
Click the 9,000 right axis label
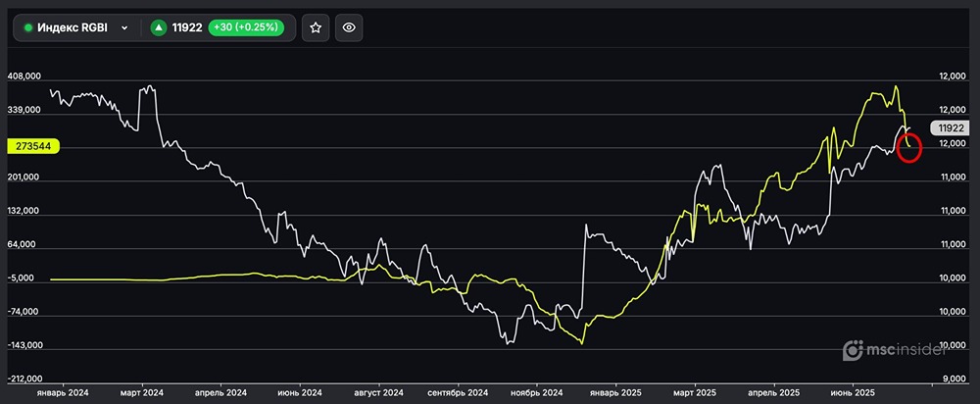[954, 379]
